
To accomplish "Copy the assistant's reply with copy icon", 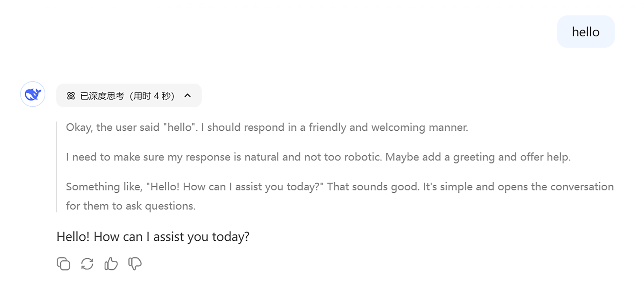I will tap(63, 264).
